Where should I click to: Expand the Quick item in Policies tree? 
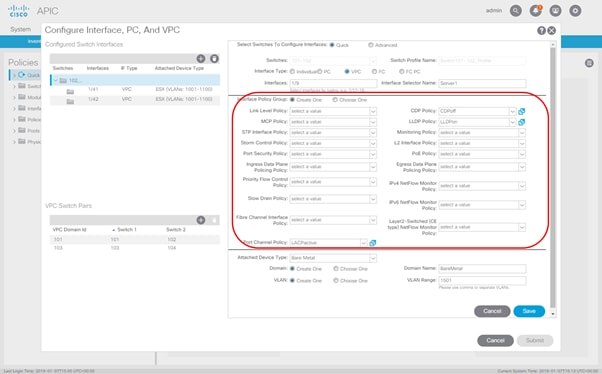pyautogui.click(x=15, y=75)
